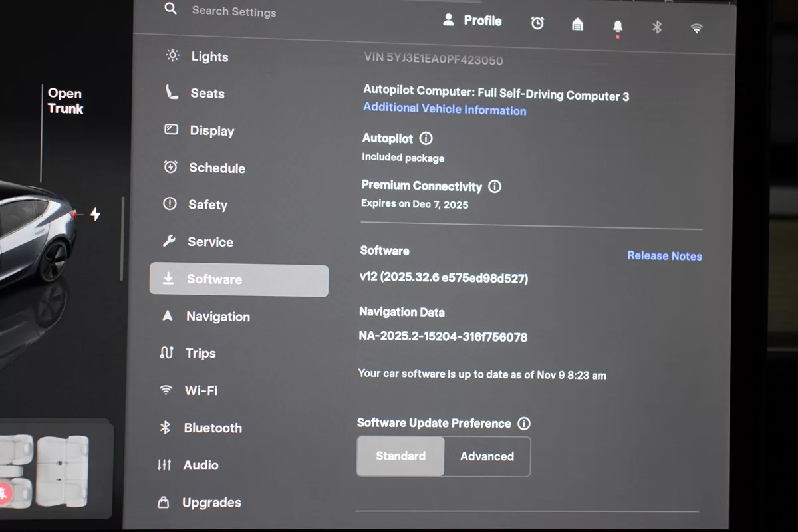Viewport: 798px width, 532px height.
Task: Click the Software Update Preference info icon
Action: [x=524, y=424]
